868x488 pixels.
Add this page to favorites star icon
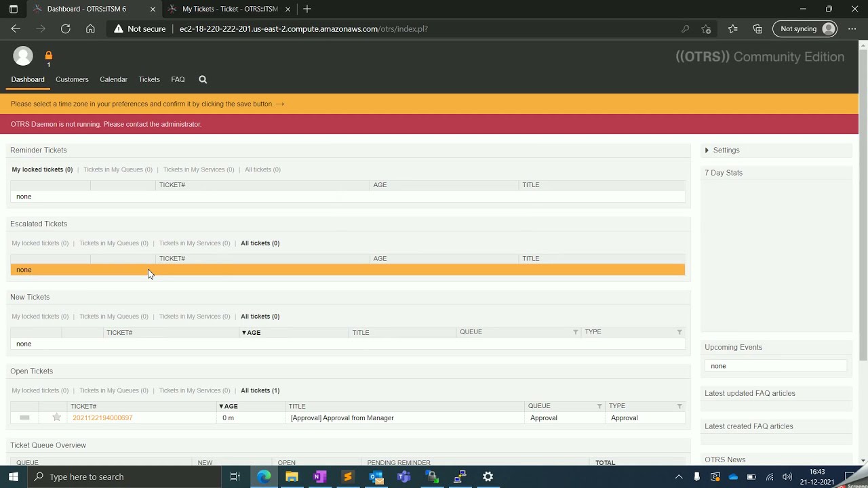coord(706,28)
